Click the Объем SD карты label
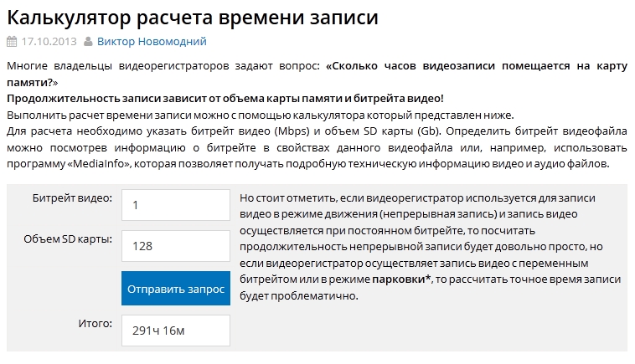The height and width of the screenshot is (364, 635). (68, 239)
